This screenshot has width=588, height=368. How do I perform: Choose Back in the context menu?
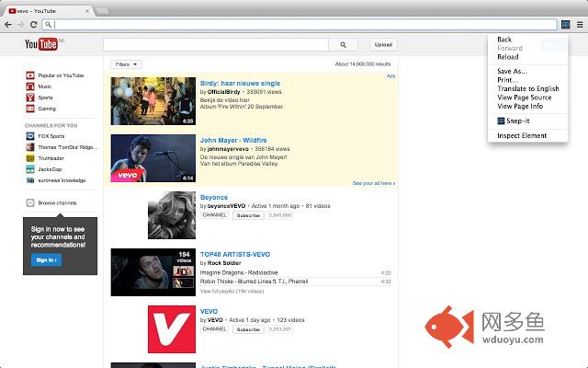pos(504,40)
